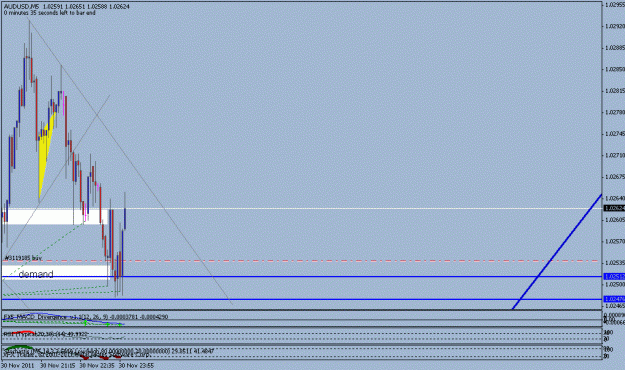Click the '35 seconds left to bar end' text

[62, 13]
